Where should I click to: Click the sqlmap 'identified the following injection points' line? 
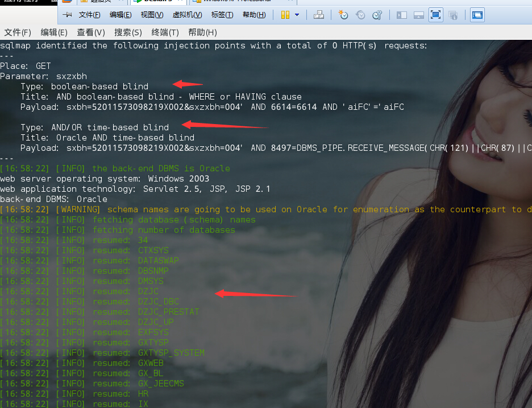(214, 46)
